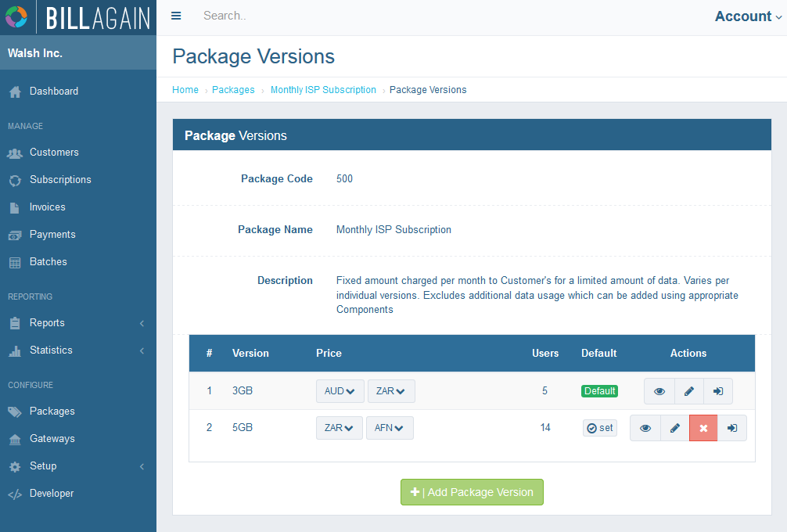
Task: Click into the Search field
Action: (313, 16)
